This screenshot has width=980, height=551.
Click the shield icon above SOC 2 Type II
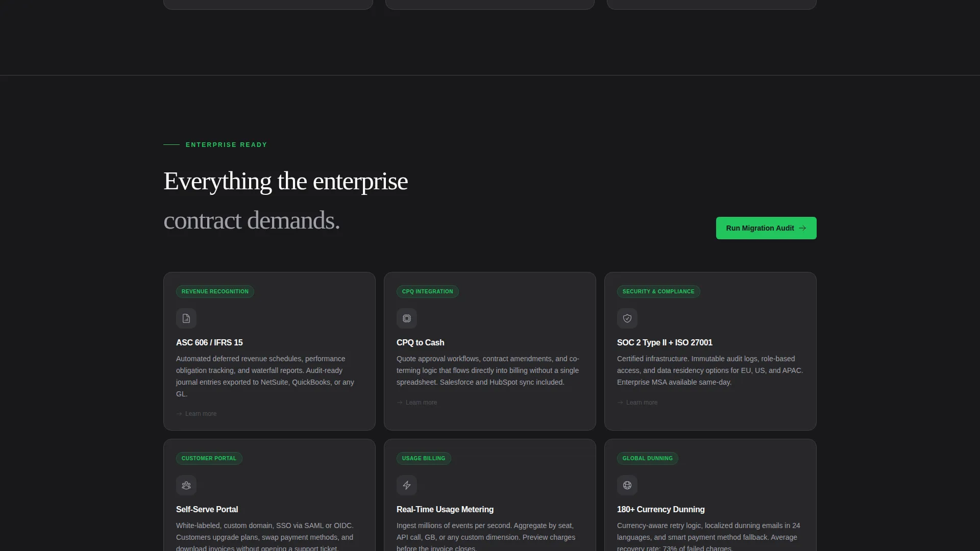pos(627,318)
